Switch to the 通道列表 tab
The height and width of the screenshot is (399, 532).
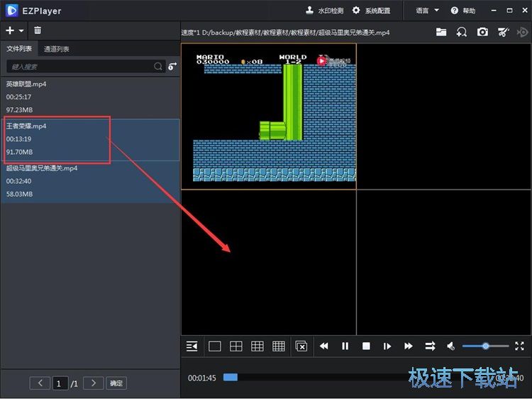click(57, 49)
